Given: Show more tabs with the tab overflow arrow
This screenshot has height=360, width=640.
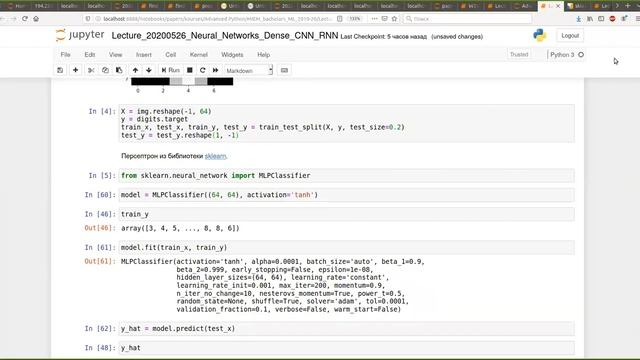Looking at the screenshot, I should coord(617,6).
